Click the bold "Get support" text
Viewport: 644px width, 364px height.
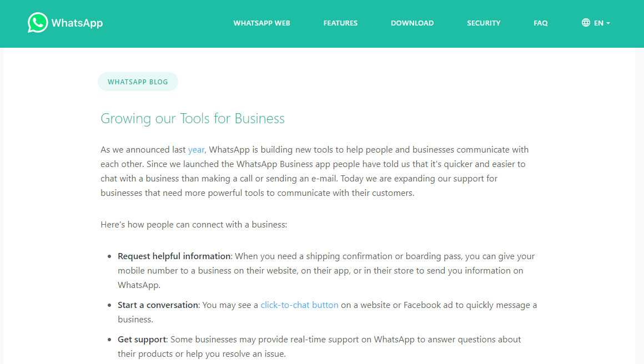click(x=142, y=340)
